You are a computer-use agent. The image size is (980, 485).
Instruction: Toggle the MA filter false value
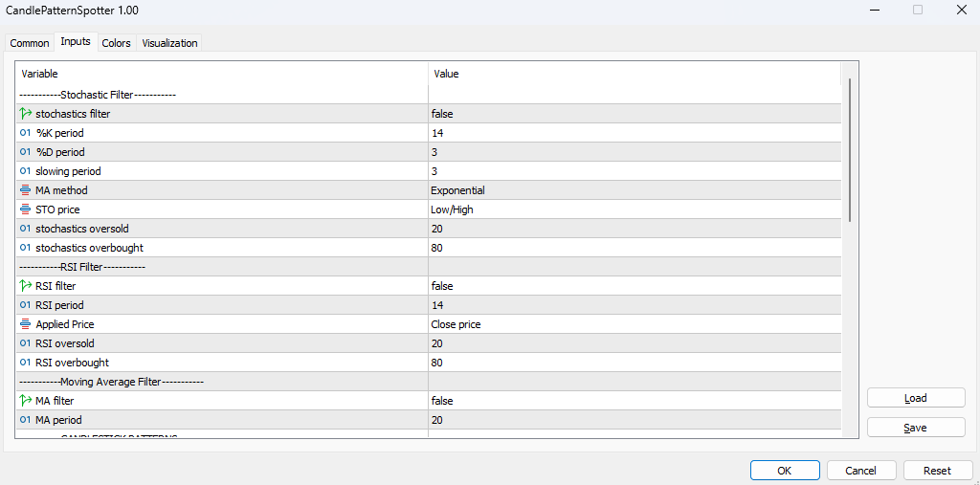point(634,401)
